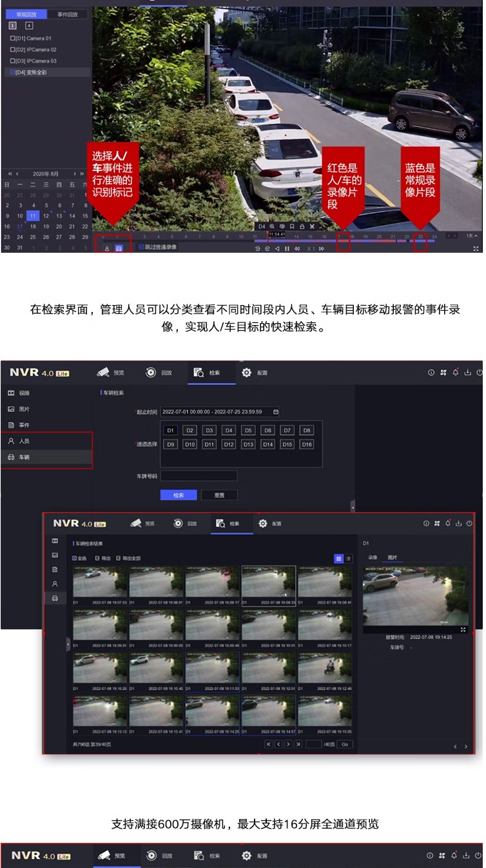Click the calendar icon in the 起止时间 field
Image resolution: width=486 pixels, height=868 pixels.
(x=276, y=411)
